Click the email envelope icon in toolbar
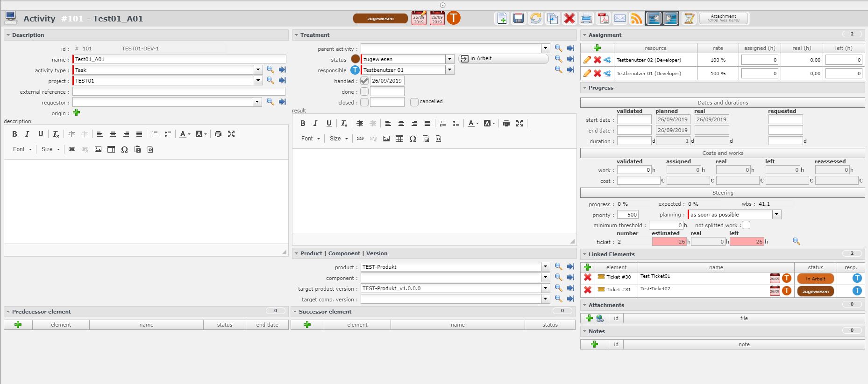This screenshot has height=384, width=868. point(620,19)
